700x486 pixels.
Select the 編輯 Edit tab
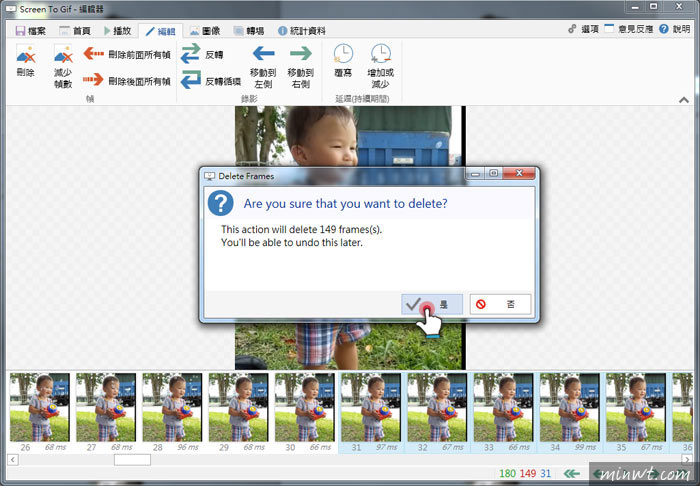[160, 31]
